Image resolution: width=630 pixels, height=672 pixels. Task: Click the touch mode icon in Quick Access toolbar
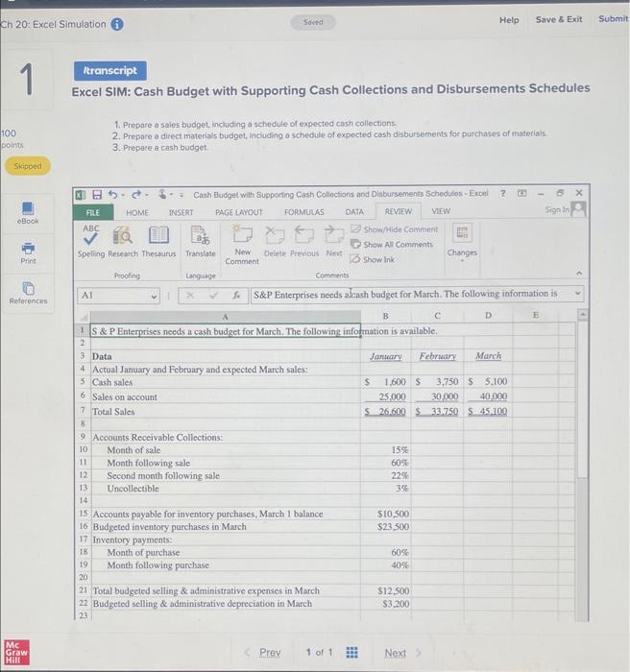click(162, 195)
